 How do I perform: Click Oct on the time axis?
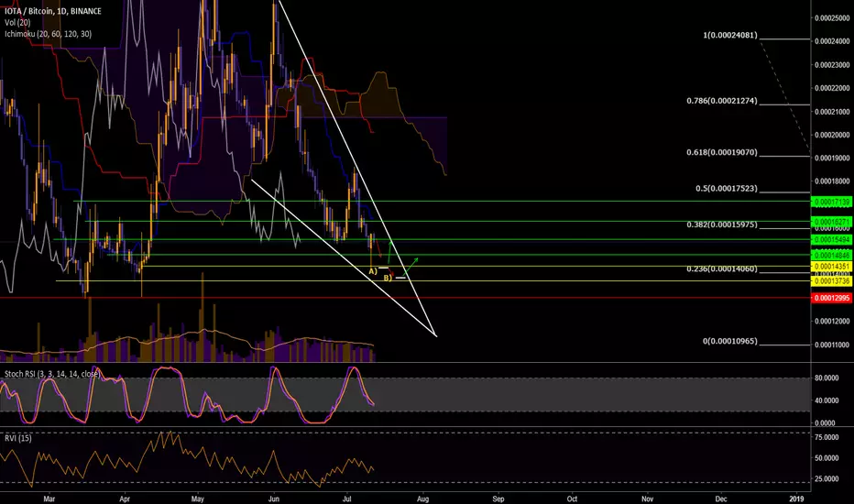(x=572, y=499)
